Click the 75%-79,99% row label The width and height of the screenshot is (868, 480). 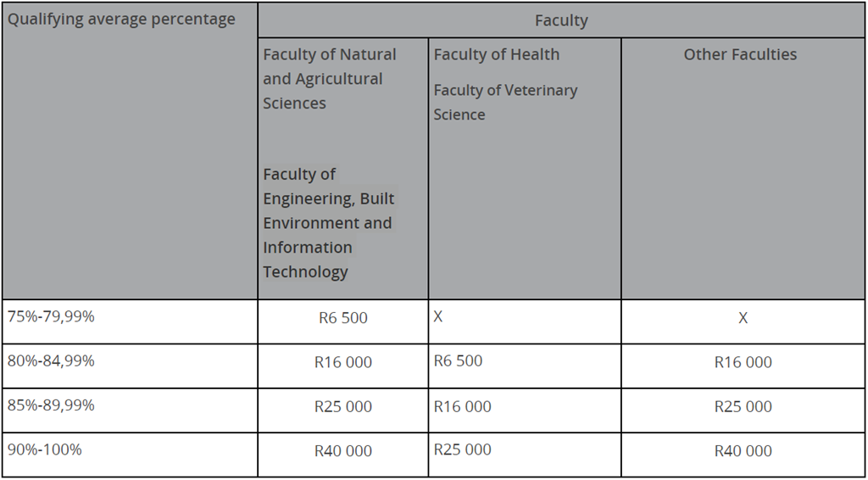point(51,316)
